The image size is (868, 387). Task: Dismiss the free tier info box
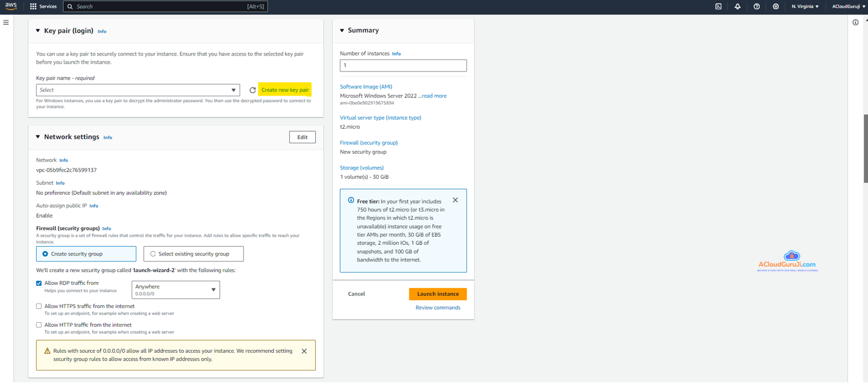tap(455, 200)
